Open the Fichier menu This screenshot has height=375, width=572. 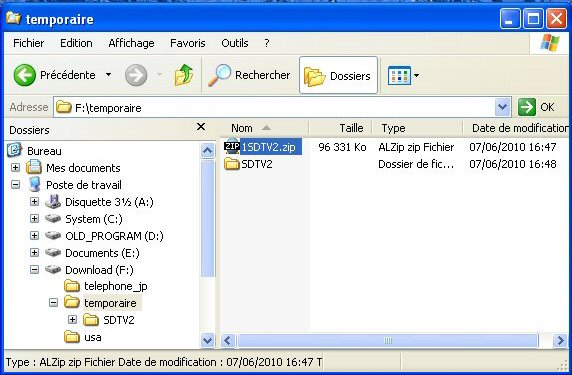pyautogui.click(x=28, y=43)
